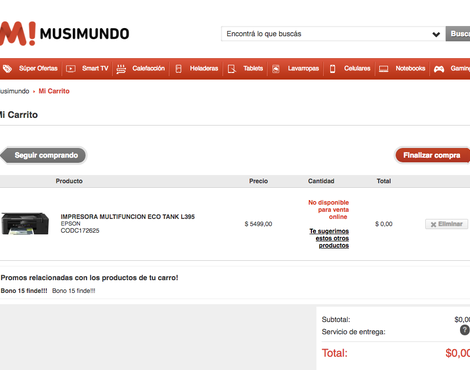
Task: Click the price '$ 5499,00'
Action: [x=258, y=224]
